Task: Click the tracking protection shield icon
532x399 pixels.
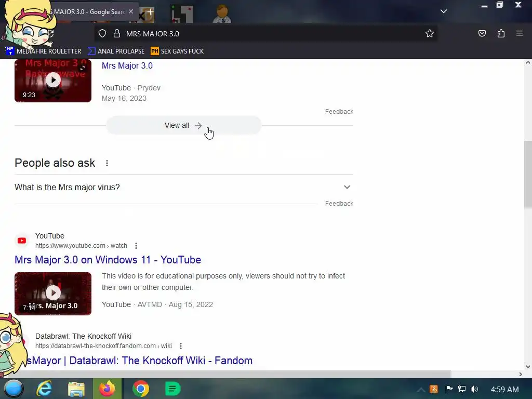Action: [x=102, y=34]
